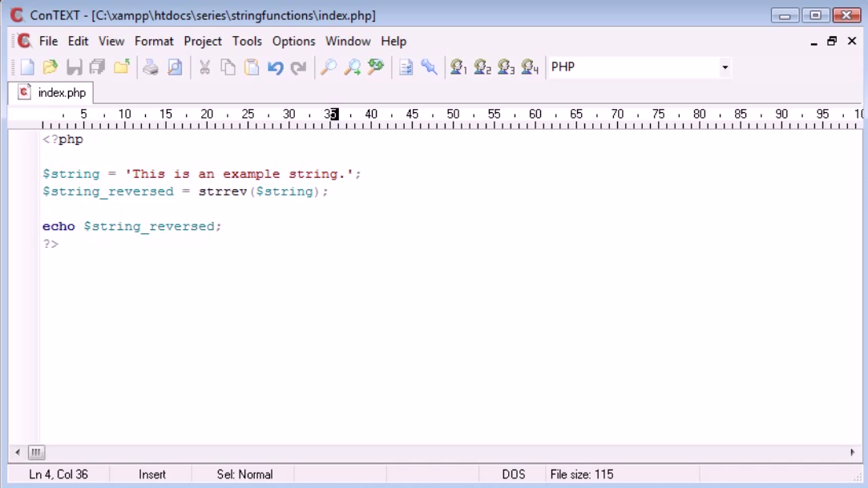Viewport: 868px width, 488px height.
Task: Redo the last undone action
Action: pos(297,67)
